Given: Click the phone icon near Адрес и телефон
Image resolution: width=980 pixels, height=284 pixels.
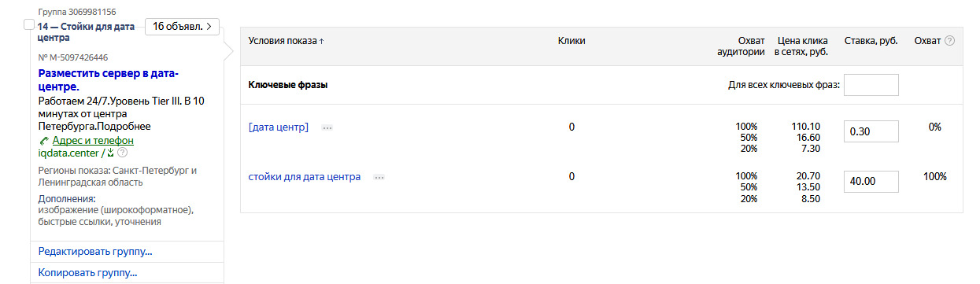Looking at the screenshot, I should [x=43, y=141].
